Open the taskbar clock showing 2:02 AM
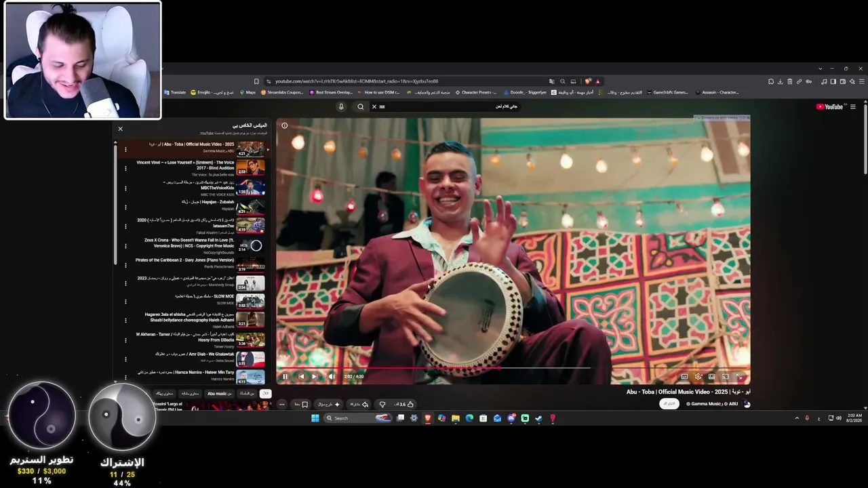Screen dimensions: 868x488 855,418
